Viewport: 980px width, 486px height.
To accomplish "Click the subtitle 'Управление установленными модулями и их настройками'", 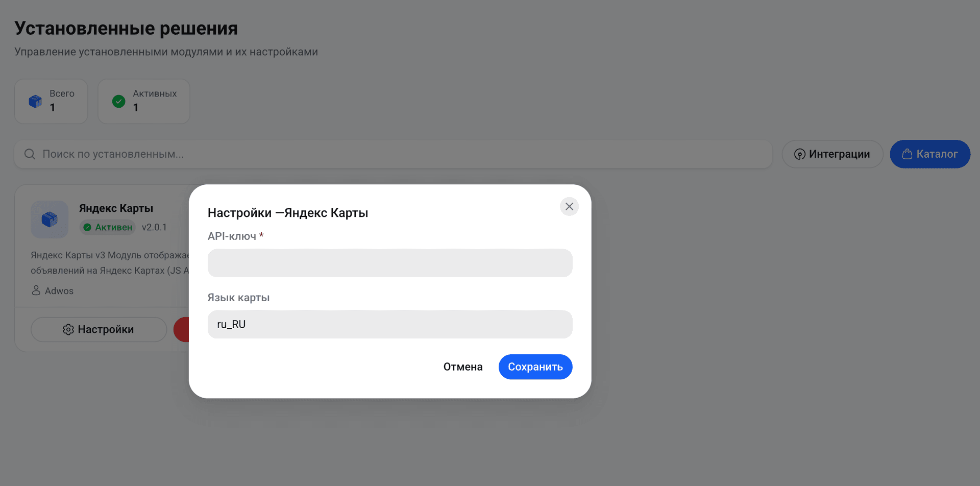I will [x=166, y=52].
